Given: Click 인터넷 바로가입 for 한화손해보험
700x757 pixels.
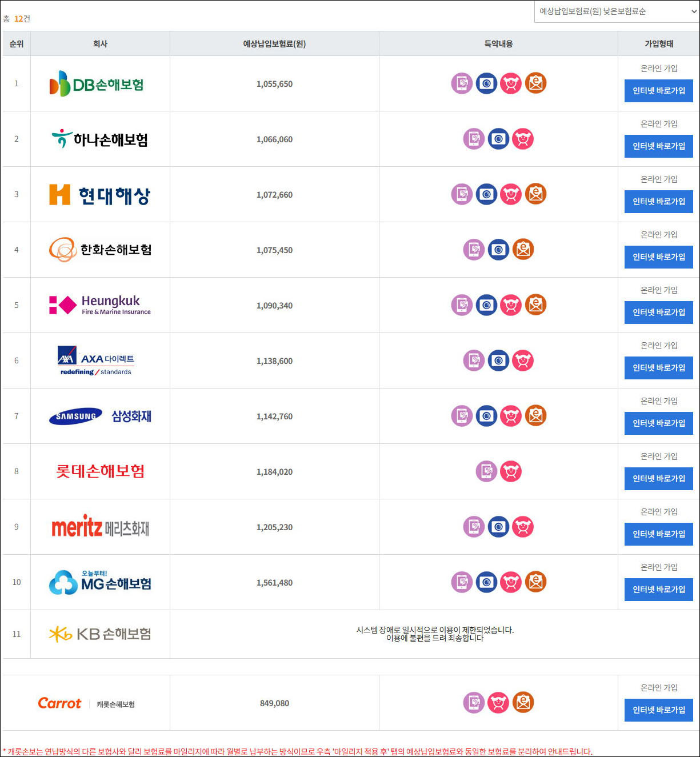Looking at the screenshot, I should point(659,257).
